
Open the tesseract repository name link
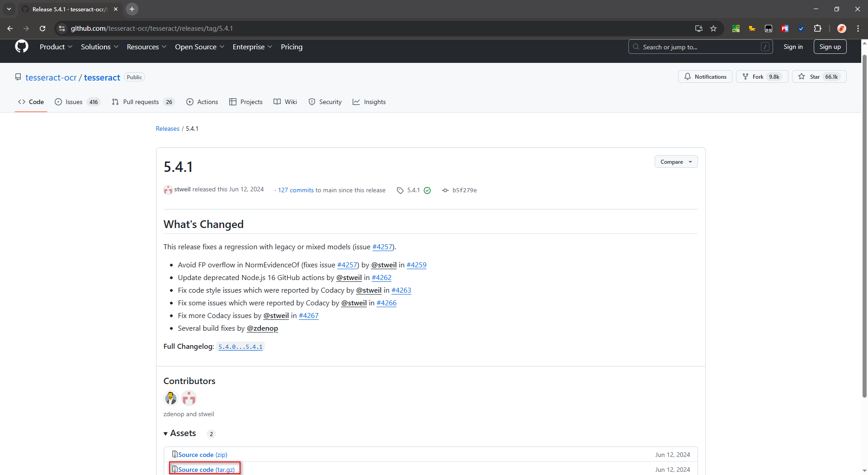point(102,77)
